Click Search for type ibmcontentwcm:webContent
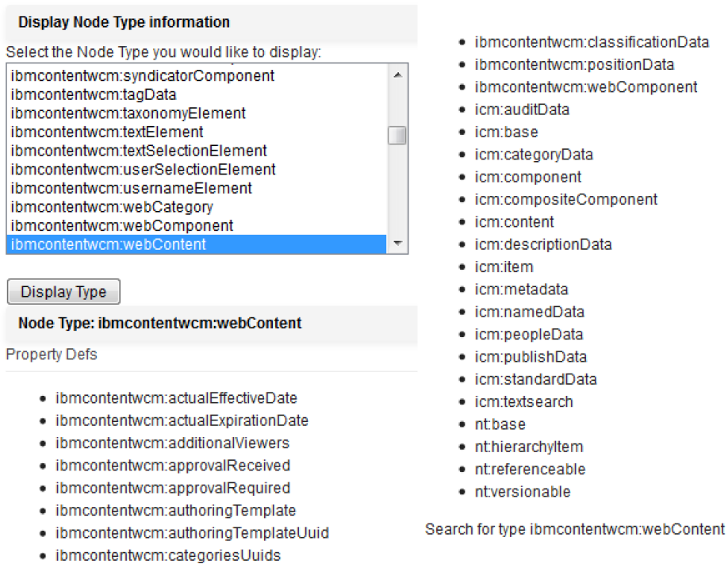 (575, 529)
